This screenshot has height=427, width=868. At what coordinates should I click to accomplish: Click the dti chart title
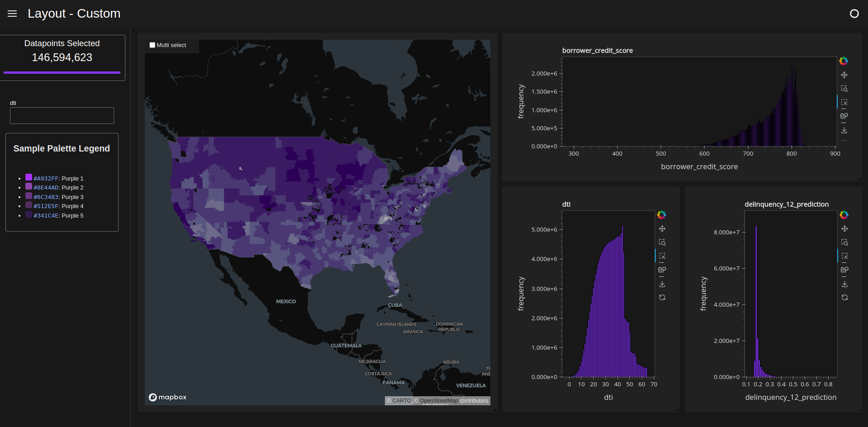(x=566, y=204)
